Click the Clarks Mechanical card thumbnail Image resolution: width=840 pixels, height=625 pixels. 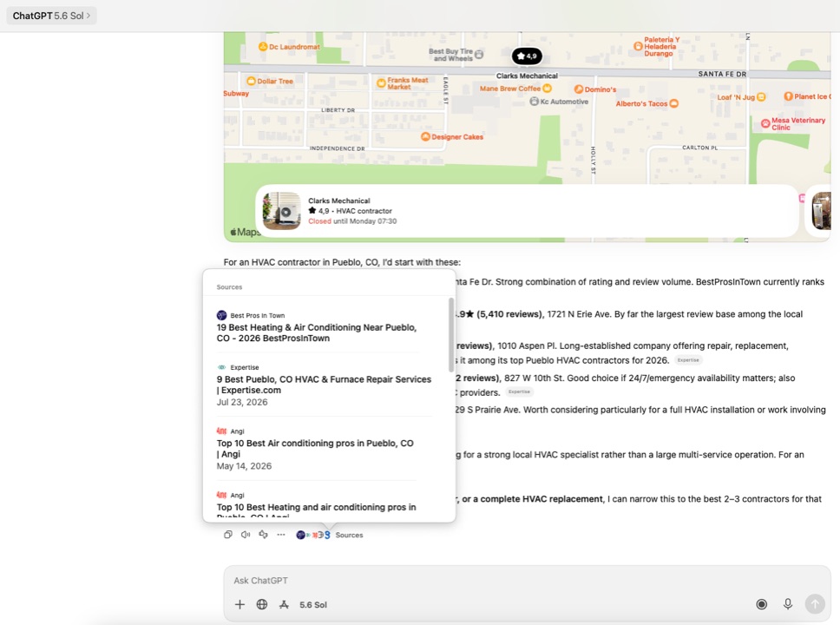pyautogui.click(x=281, y=211)
